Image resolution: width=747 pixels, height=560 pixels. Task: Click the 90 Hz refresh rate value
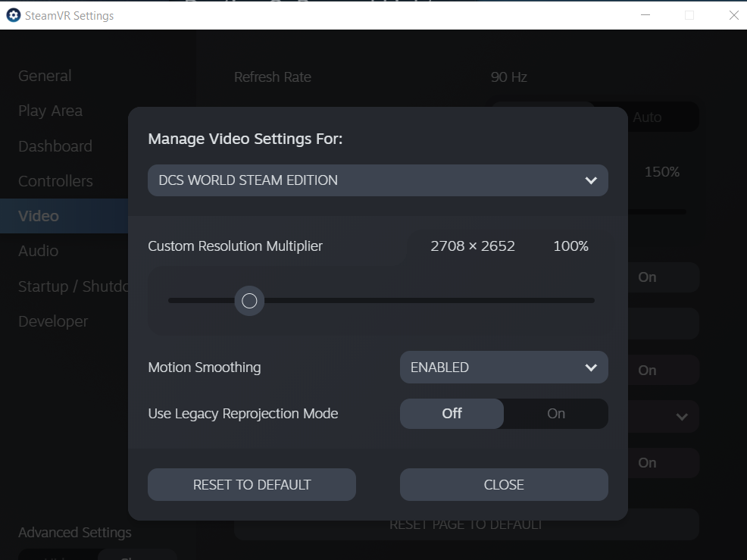[509, 77]
